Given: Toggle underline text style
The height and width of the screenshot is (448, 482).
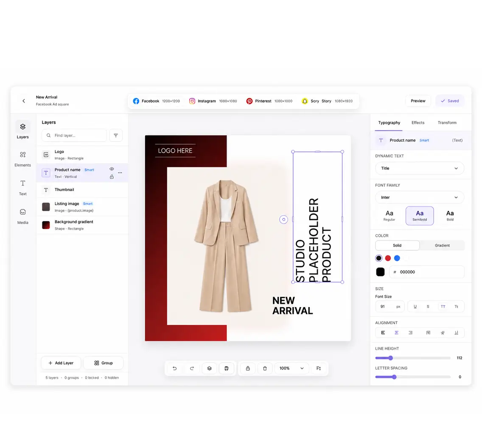Looking at the screenshot, I should pos(415,307).
